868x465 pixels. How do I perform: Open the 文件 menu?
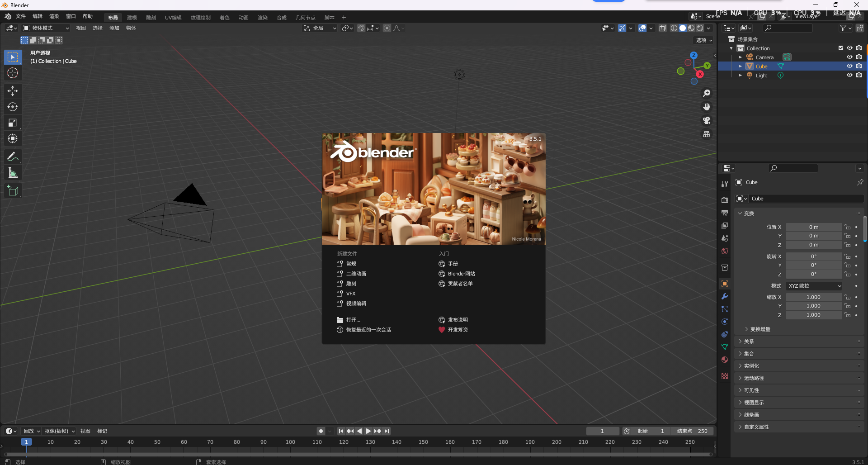[20, 16]
